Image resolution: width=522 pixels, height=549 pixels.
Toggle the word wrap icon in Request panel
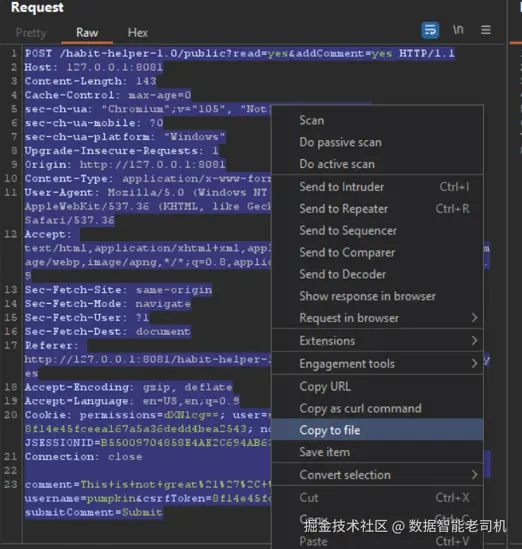[x=430, y=30]
